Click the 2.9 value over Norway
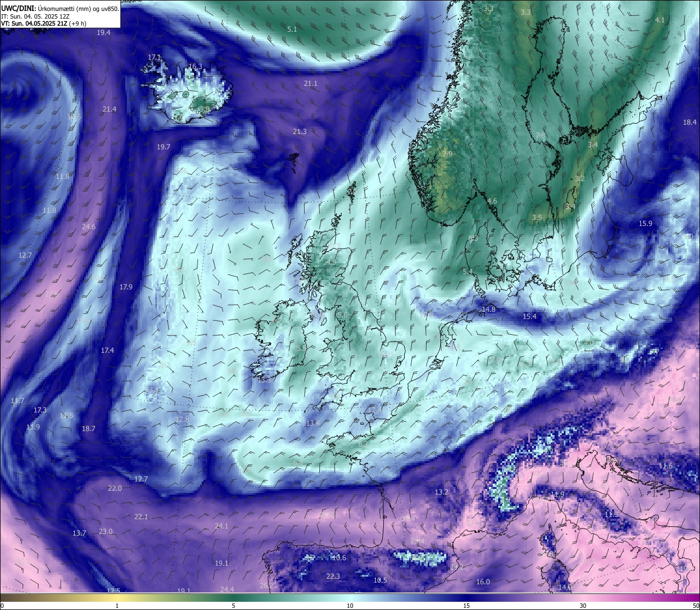700x610 pixels. 447,154
